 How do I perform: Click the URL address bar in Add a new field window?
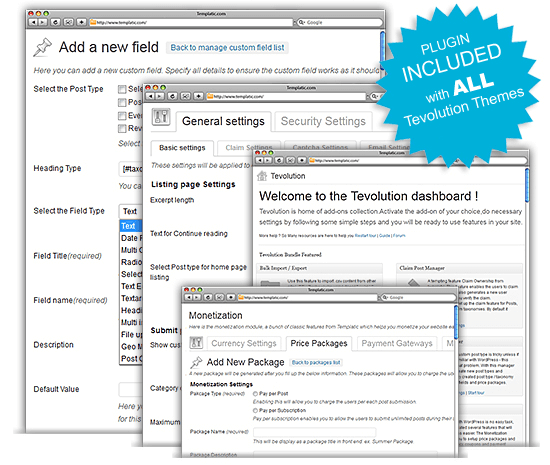[x=191, y=22]
